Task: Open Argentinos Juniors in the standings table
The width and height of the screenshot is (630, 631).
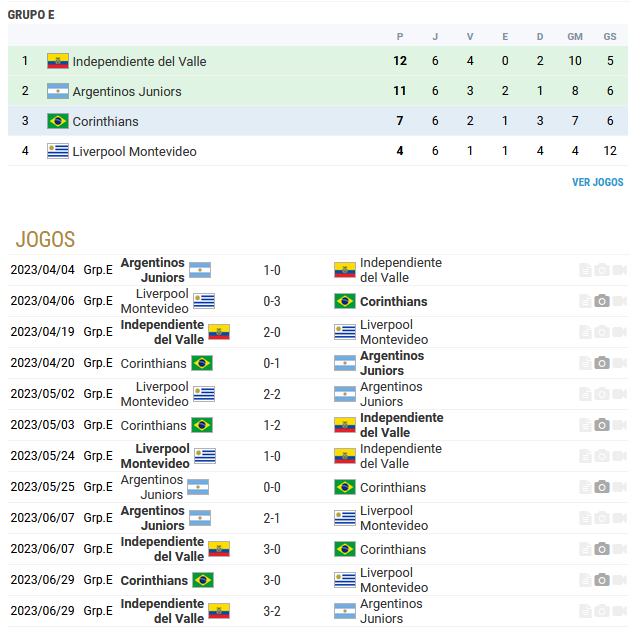Action: pos(127,91)
